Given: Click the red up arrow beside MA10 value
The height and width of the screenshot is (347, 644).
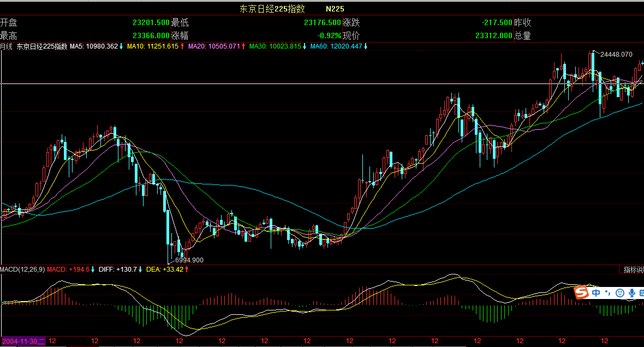Looking at the screenshot, I should tap(182, 46).
